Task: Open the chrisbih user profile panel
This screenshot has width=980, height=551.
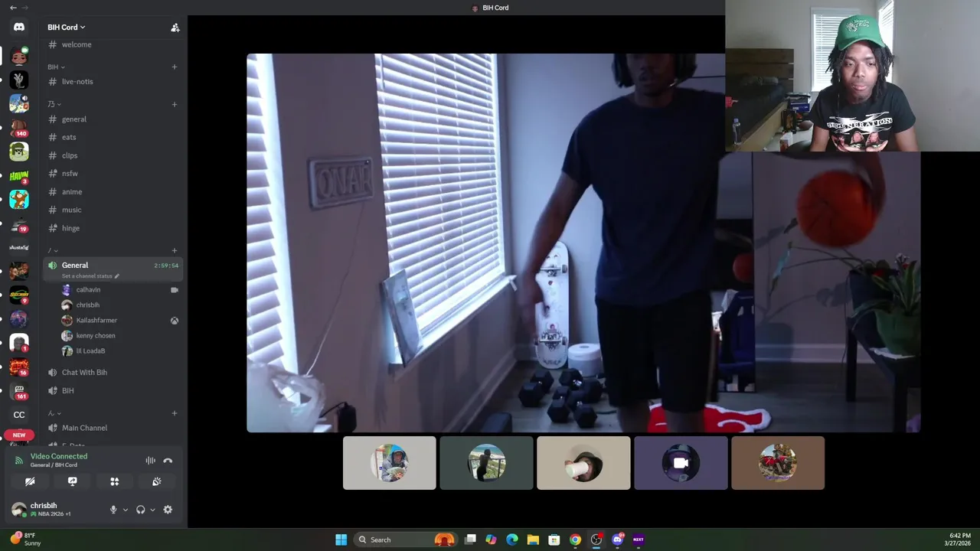Action: point(54,509)
